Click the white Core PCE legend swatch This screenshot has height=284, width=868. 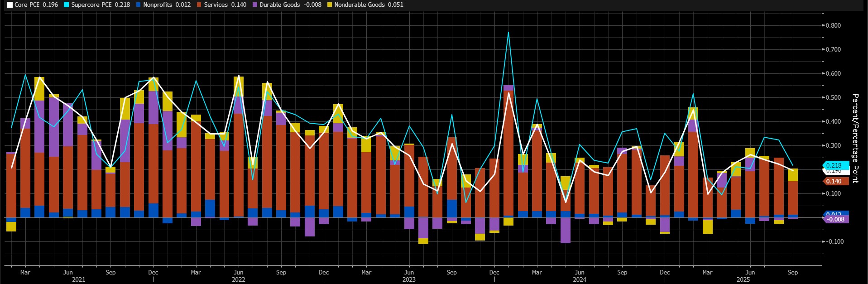[10, 5]
